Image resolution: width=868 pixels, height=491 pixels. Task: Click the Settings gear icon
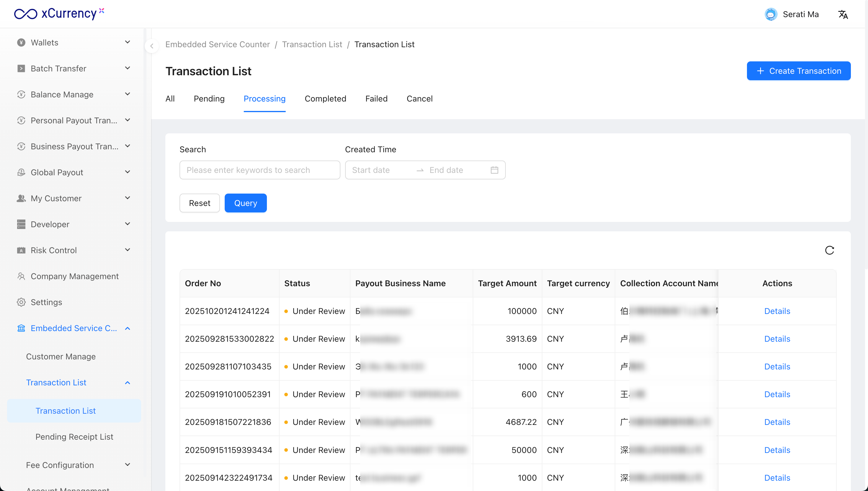click(21, 302)
